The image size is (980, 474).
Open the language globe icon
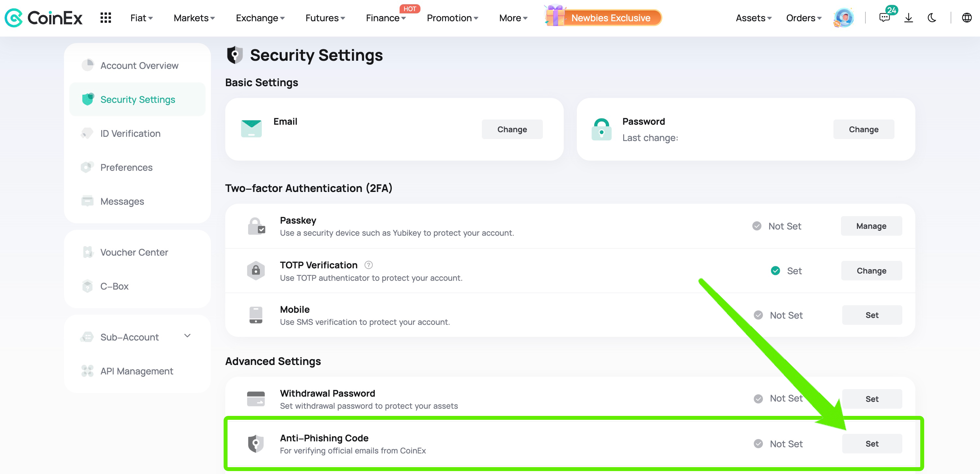[967, 18]
